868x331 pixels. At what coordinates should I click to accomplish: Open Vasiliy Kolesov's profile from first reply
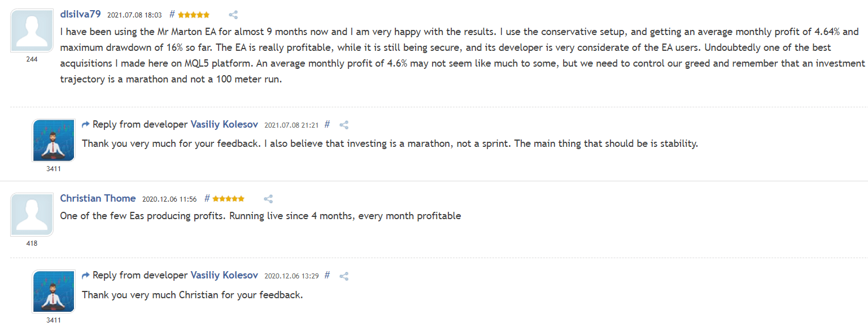click(x=224, y=124)
